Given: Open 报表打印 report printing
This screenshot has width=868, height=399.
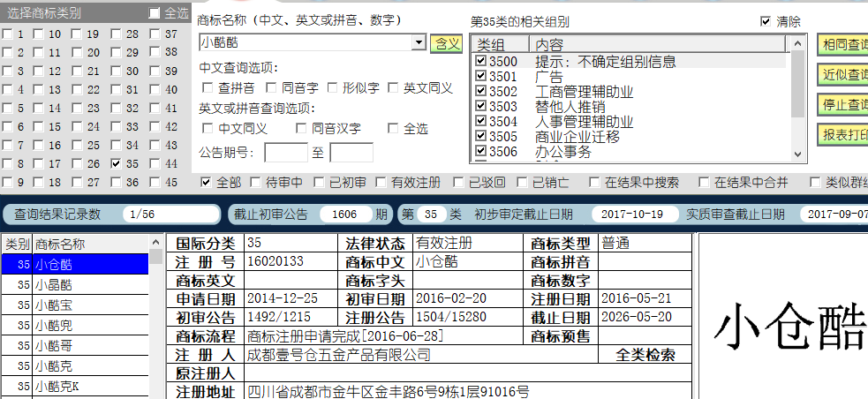Looking at the screenshot, I should (842, 135).
